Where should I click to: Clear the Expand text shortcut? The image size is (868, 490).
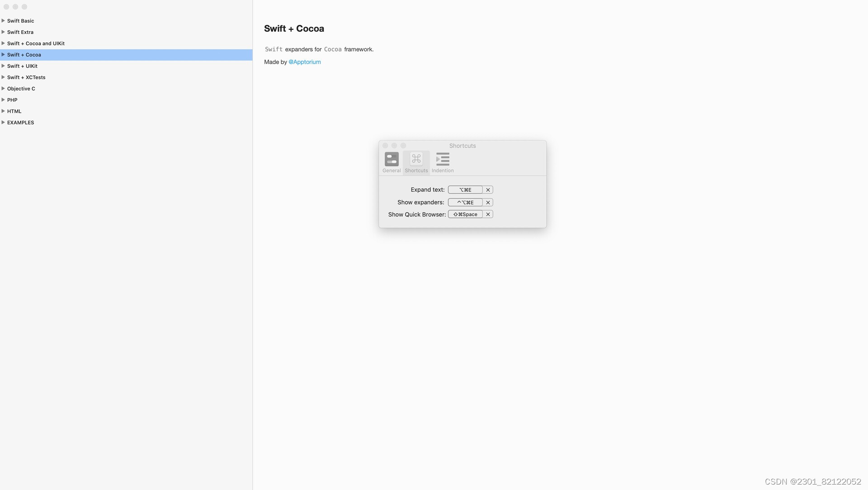488,190
